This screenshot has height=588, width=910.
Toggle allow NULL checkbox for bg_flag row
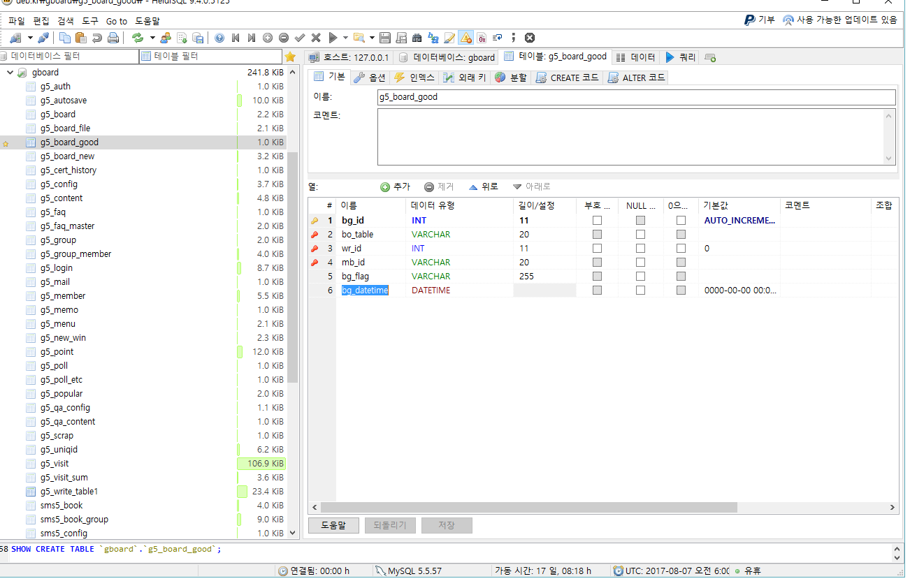tap(640, 277)
